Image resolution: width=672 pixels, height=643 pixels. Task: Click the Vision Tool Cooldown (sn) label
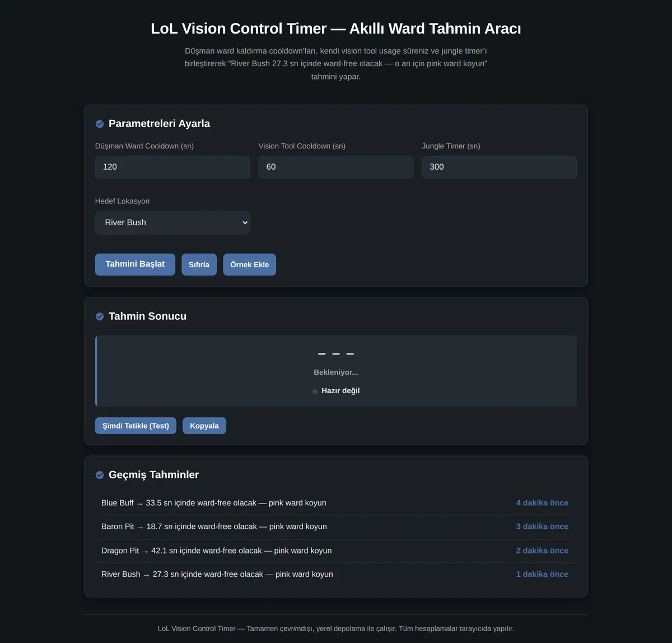(302, 146)
